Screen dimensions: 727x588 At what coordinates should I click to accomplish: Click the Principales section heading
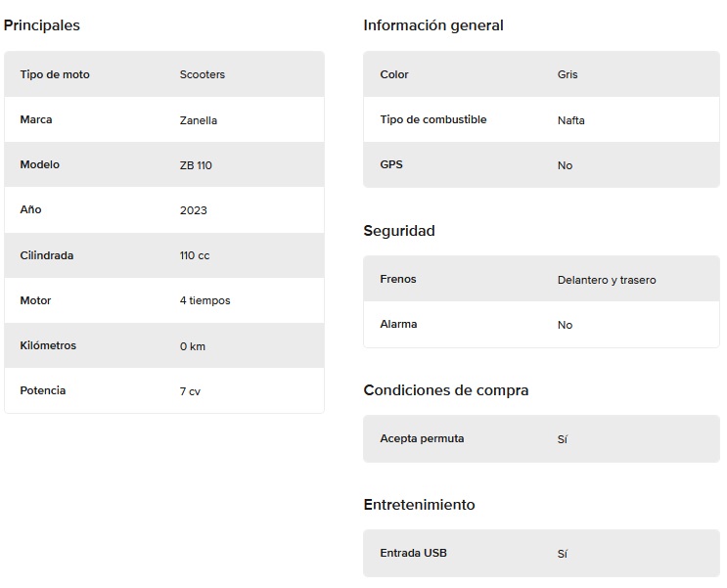(x=42, y=25)
